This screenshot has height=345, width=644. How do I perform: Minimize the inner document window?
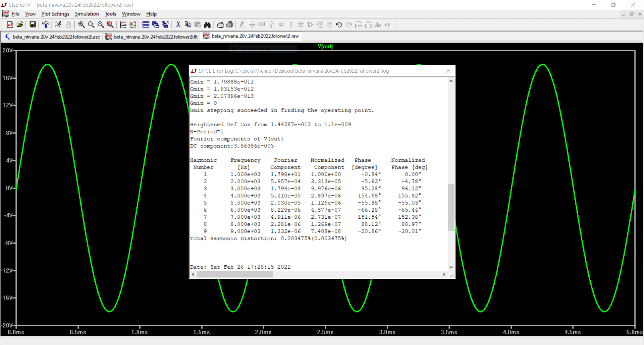coord(623,14)
